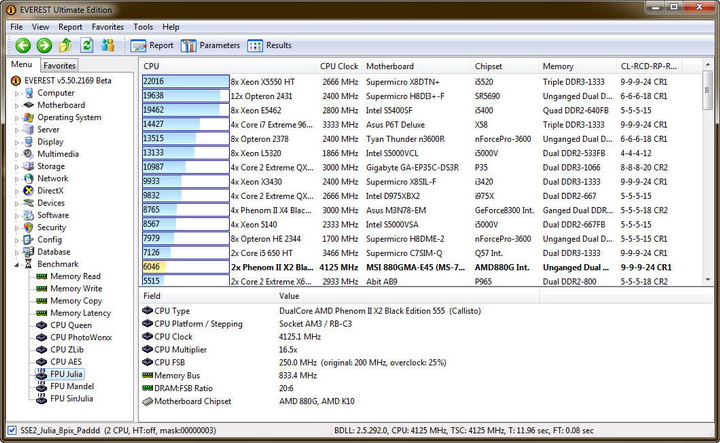Screen dimensions: 720x443
Task: Switch to the Menu tab
Action: (22, 65)
